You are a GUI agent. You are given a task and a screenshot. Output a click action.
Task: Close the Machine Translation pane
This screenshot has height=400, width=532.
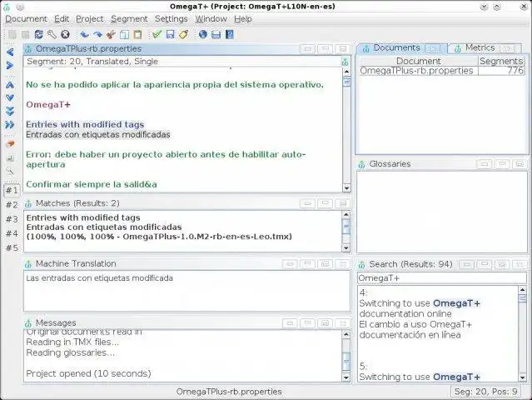point(343,264)
